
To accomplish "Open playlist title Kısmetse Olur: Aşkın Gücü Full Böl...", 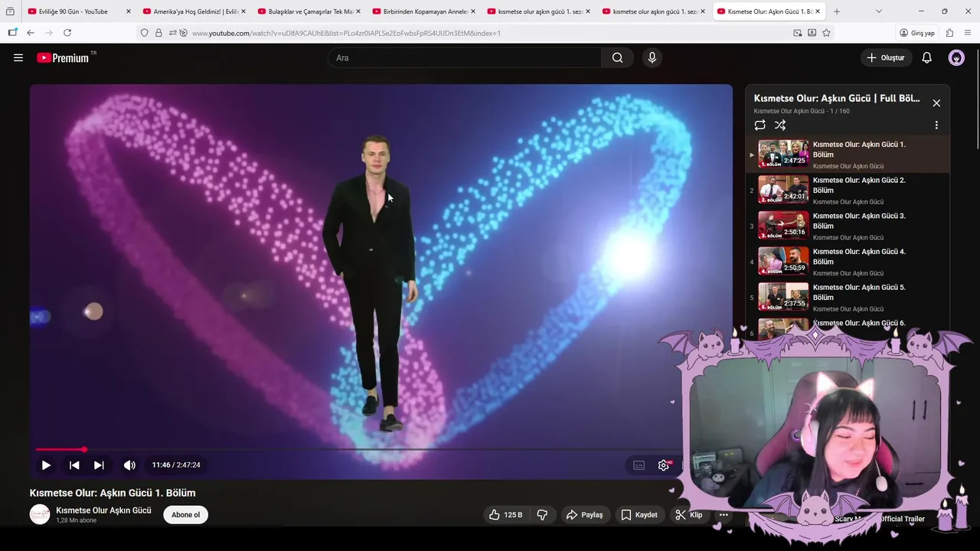I will pos(837,98).
